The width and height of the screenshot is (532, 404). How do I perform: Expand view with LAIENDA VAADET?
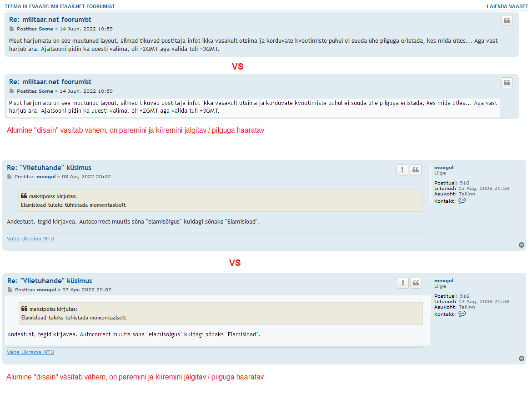pyautogui.click(x=507, y=6)
